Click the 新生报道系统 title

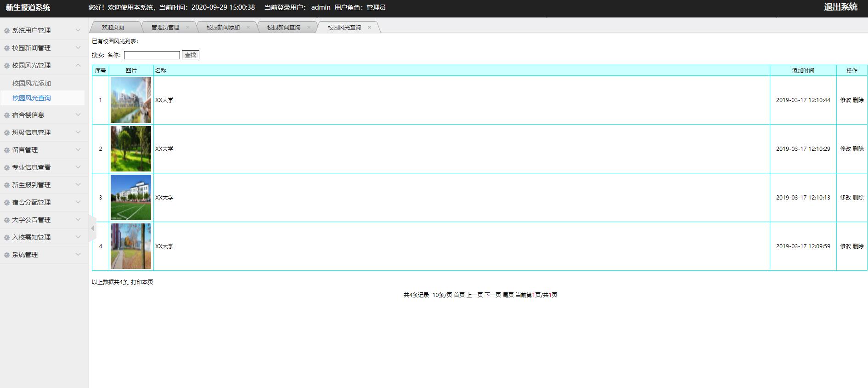click(28, 7)
